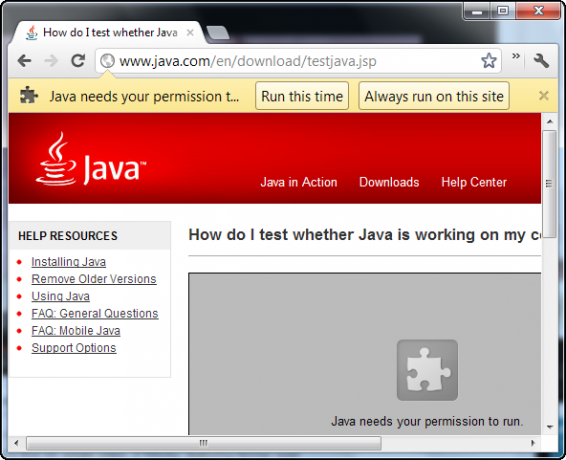The image size is (566, 460).
Task: Open the Help Center menu
Action: [474, 182]
